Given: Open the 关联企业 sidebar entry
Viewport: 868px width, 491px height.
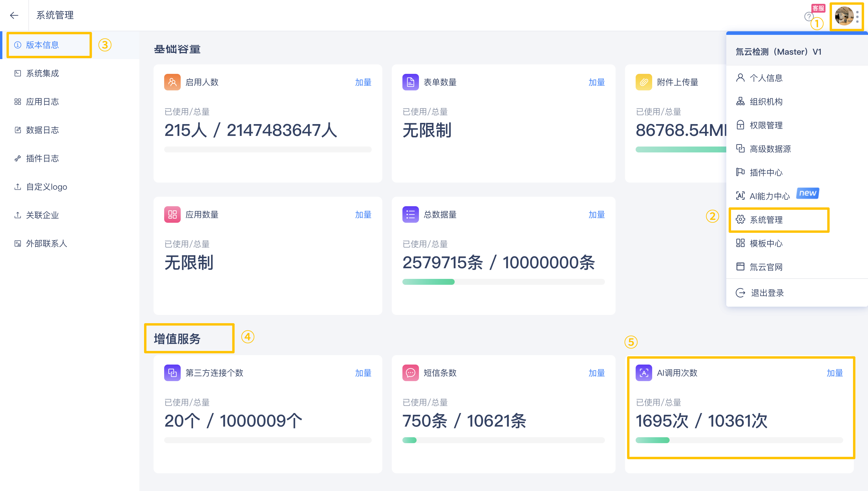Looking at the screenshot, I should tap(43, 215).
